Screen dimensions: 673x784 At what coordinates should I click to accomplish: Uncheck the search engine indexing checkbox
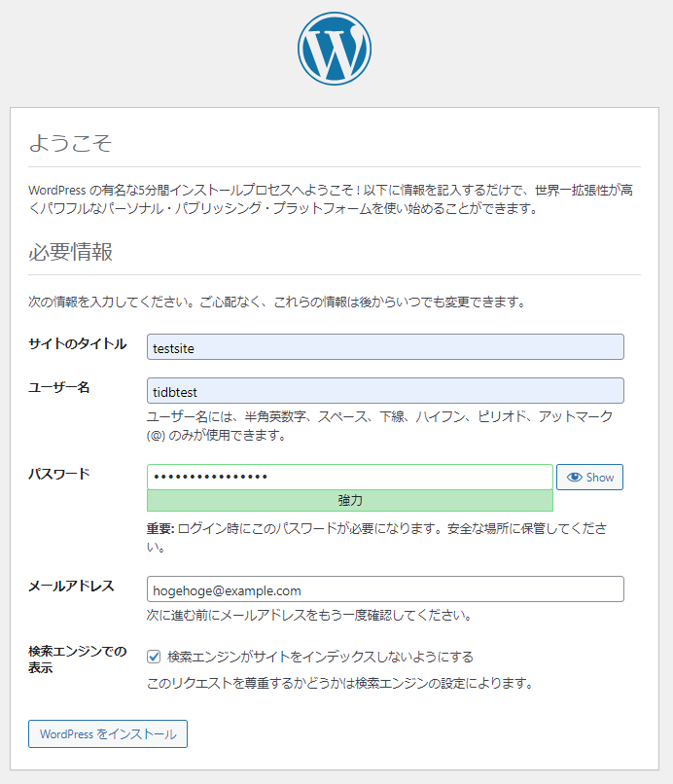click(154, 656)
